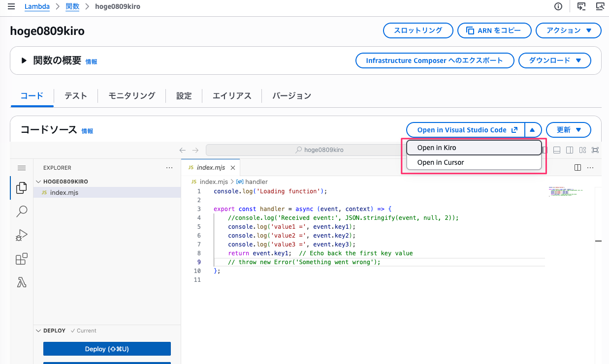Toggle secondary side bar layout icon
The height and width of the screenshot is (364, 609).
(x=570, y=150)
